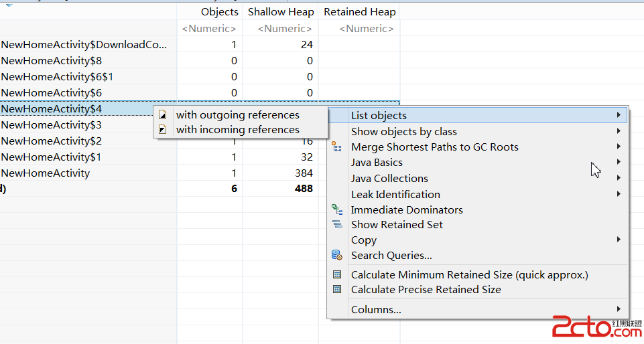Click the Retained Heap column header
This screenshot has height=344, width=644.
(x=359, y=12)
